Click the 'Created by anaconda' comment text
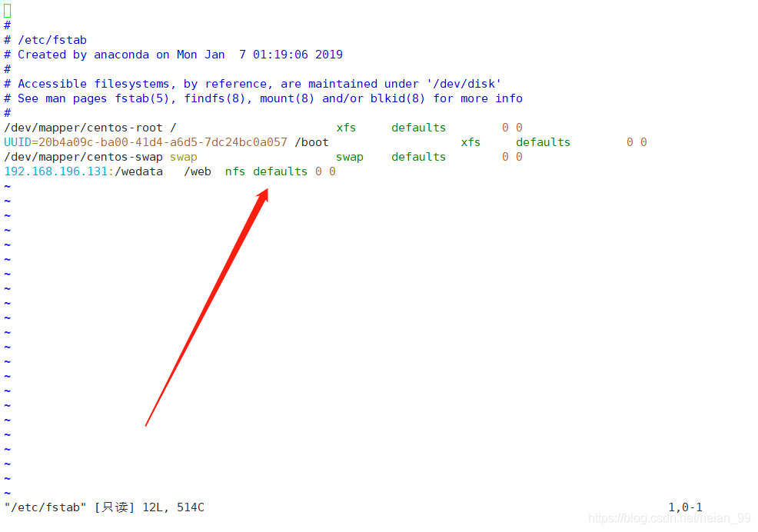Screen dimensions: 758x532 pyautogui.click(x=84, y=55)
